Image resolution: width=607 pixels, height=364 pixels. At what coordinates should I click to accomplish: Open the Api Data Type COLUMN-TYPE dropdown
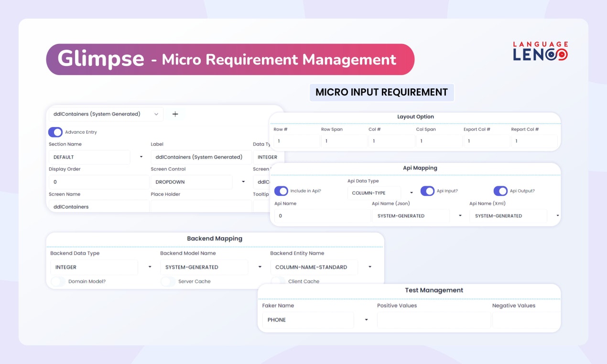(381, 193)
